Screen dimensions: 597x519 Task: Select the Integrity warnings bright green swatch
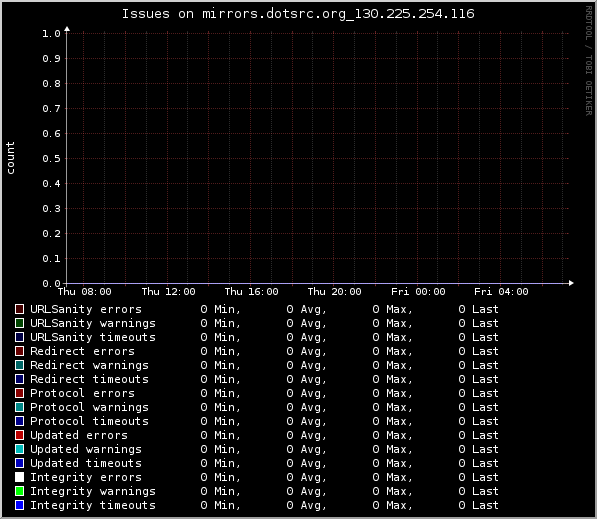click(19, 491)
